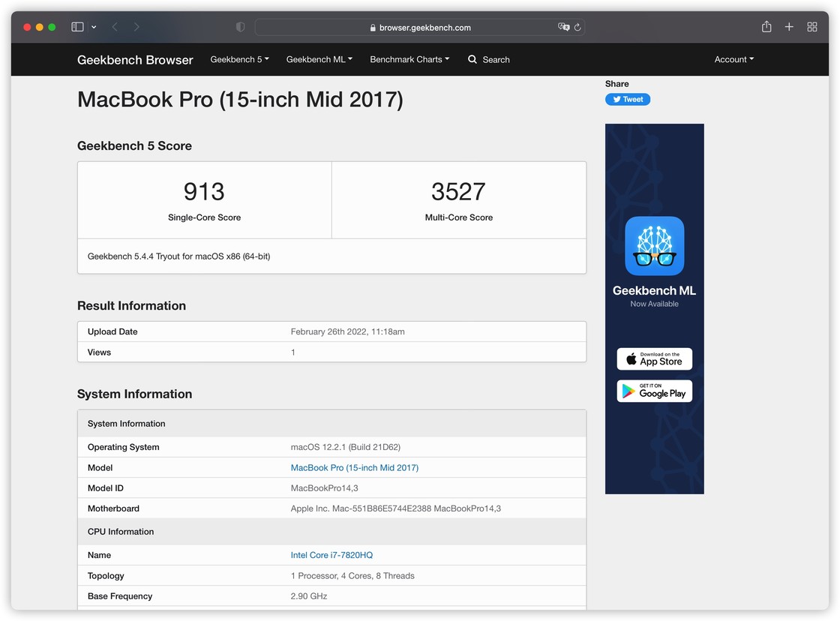Screen dimensions: 840x621
Task: Toggle the Safari sidebar icon
Action: [x=77, y=26]
